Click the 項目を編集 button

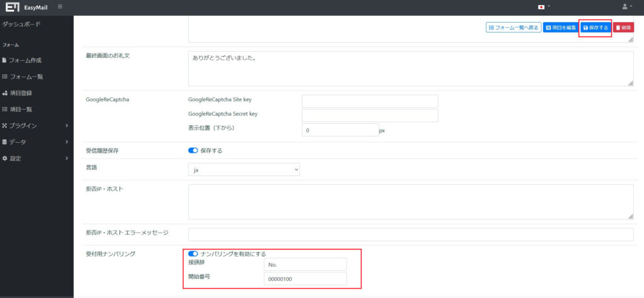[559, 28]
